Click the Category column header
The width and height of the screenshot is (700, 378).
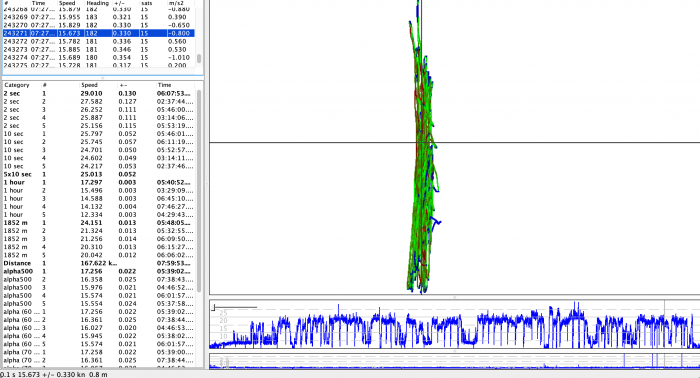tap(17, 85)
